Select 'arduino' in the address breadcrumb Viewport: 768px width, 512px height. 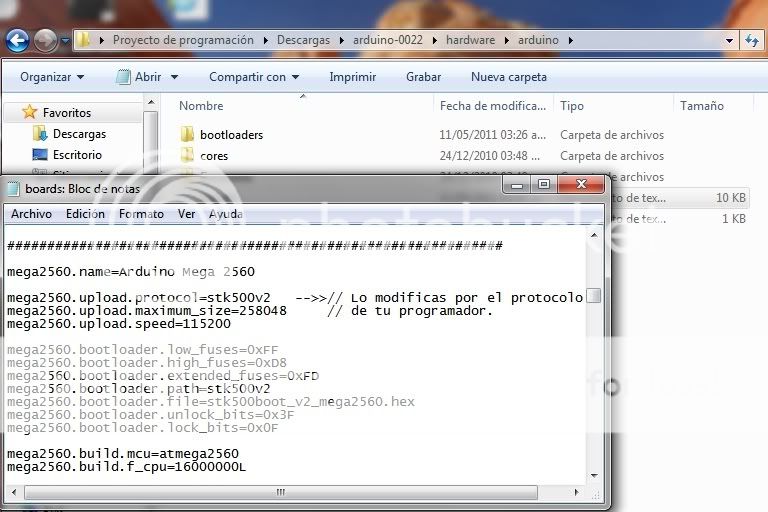(538, 40)
